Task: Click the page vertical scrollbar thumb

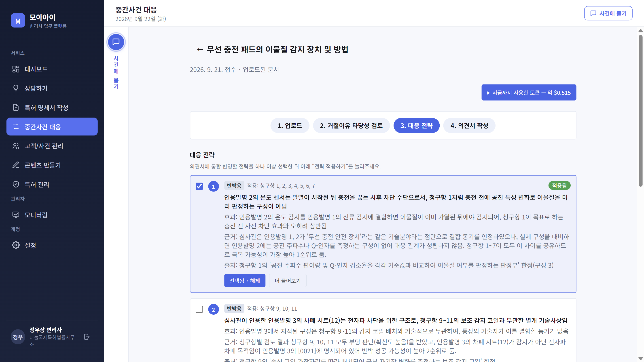Action: pos(640,111)
